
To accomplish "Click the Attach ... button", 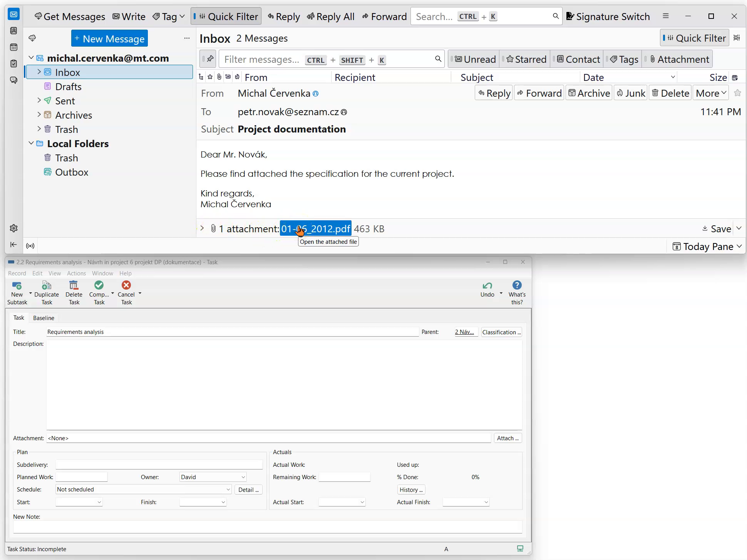I will (x=507, y=438).
